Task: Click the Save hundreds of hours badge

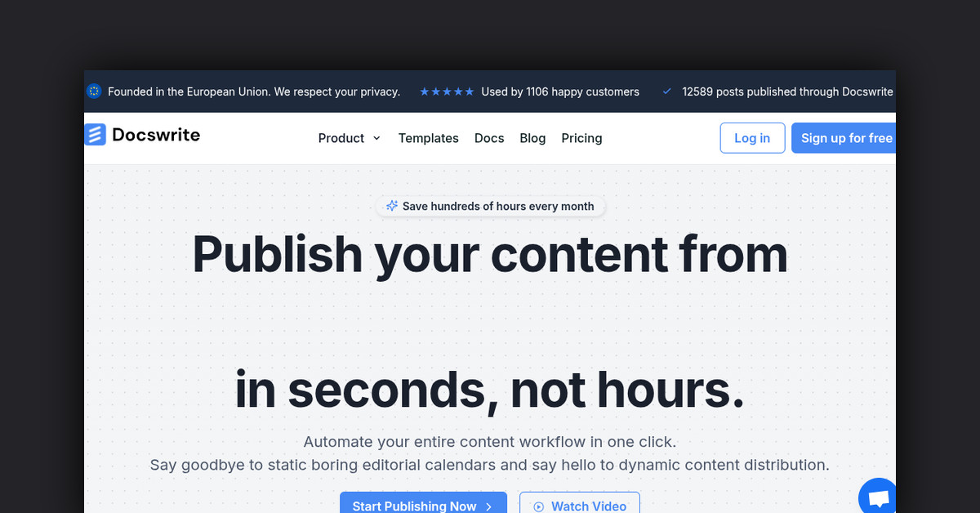Action: coord(490,206)
